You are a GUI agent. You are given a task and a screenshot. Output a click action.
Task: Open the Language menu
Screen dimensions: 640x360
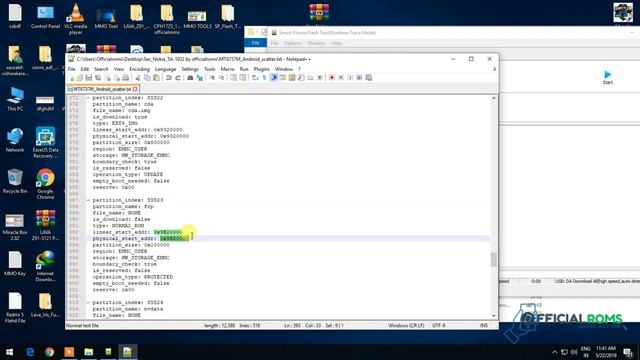point(165,69)
